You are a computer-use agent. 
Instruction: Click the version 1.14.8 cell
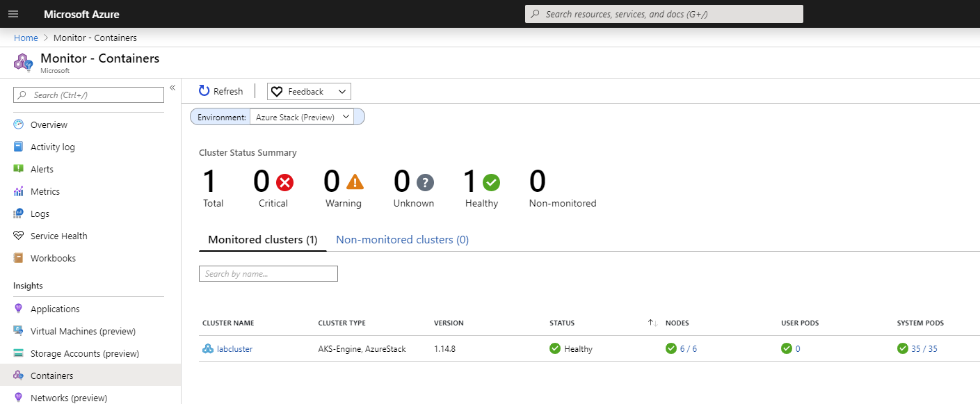[444, 349]
